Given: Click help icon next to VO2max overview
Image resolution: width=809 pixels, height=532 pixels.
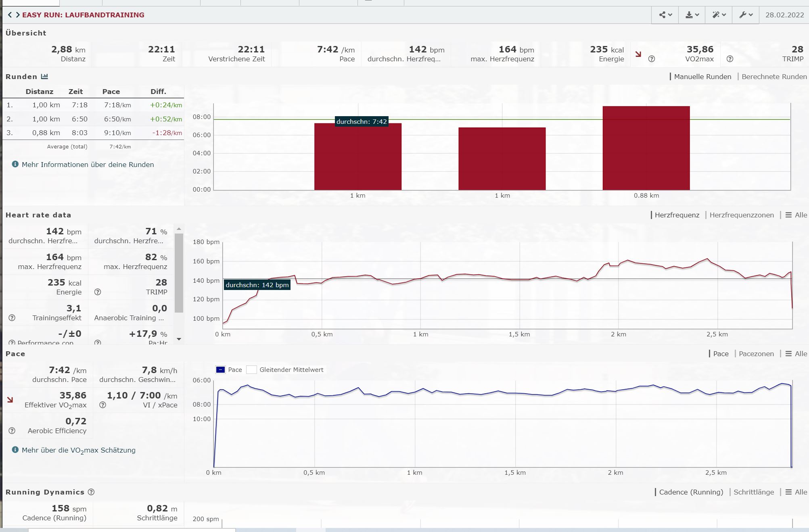Looking at the screenshot, I should pyautogui.click(x=651, y=59).
